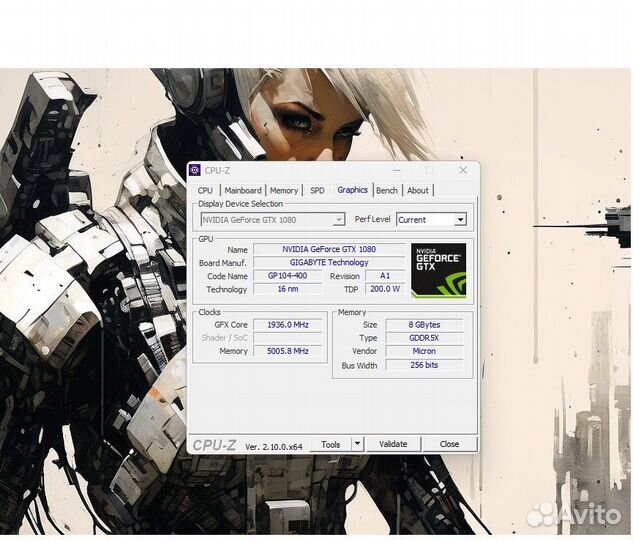Open the SPD tab
The height and width of the screenshot is (540, 633).
tap(317, 190)
